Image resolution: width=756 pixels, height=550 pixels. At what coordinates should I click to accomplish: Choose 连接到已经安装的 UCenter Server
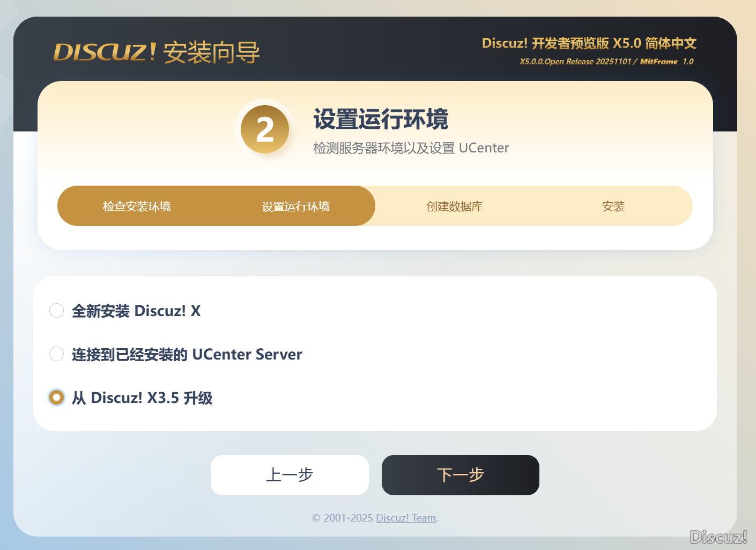pos(186,354)
